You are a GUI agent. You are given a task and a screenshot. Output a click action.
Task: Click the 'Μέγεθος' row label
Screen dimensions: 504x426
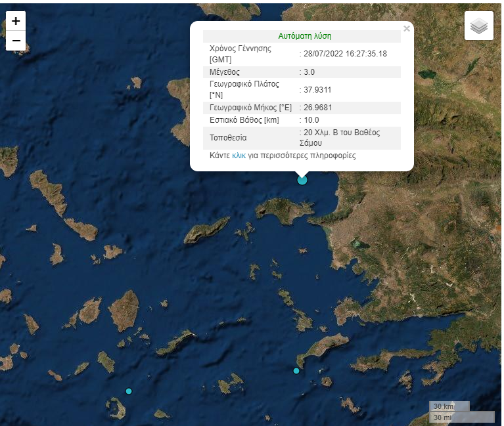coord(225,72)
